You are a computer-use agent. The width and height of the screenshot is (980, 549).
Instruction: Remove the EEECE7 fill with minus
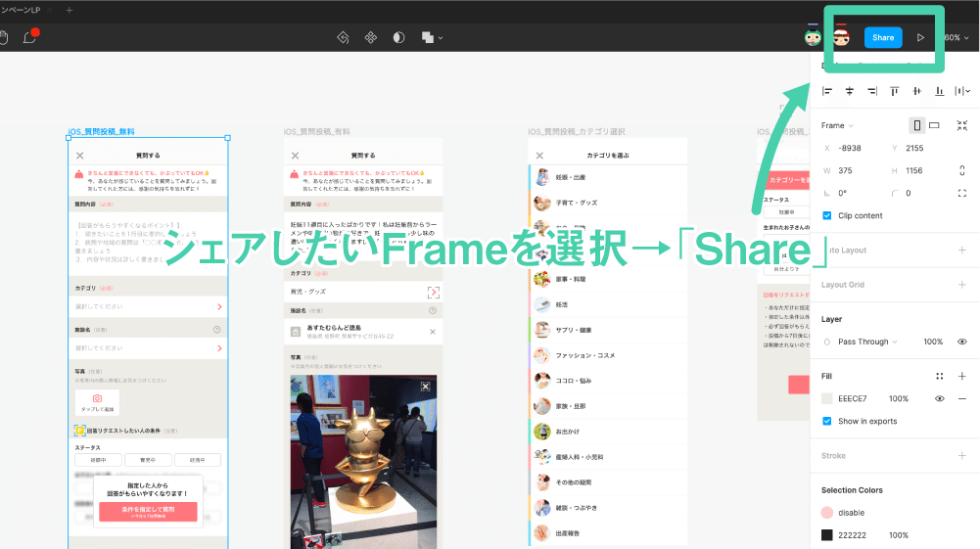pos(961,398)
